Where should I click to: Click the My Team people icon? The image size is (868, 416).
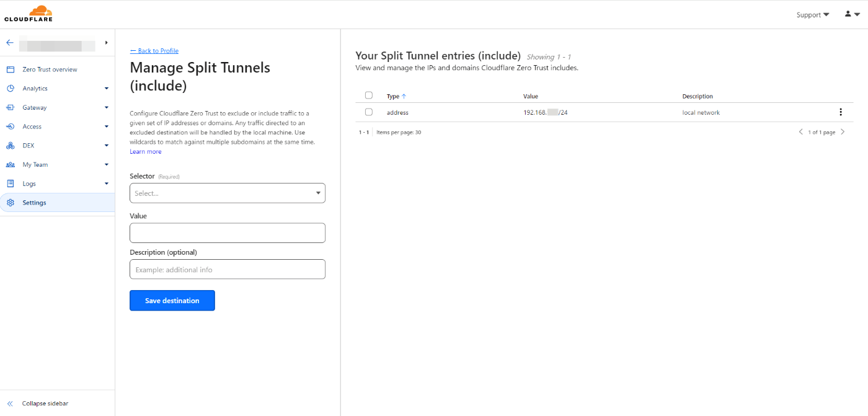click(x=11, y=165)
